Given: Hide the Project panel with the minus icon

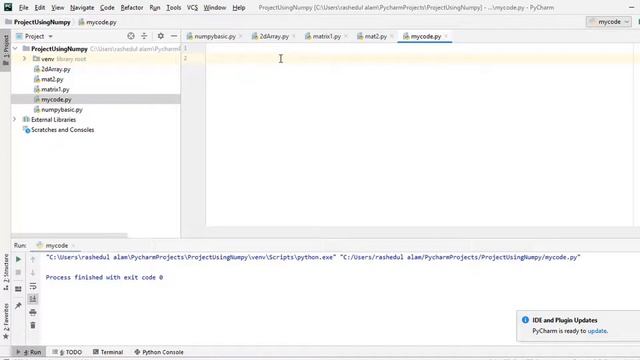Looking at the screenshot, I should [x=174, y=36].
